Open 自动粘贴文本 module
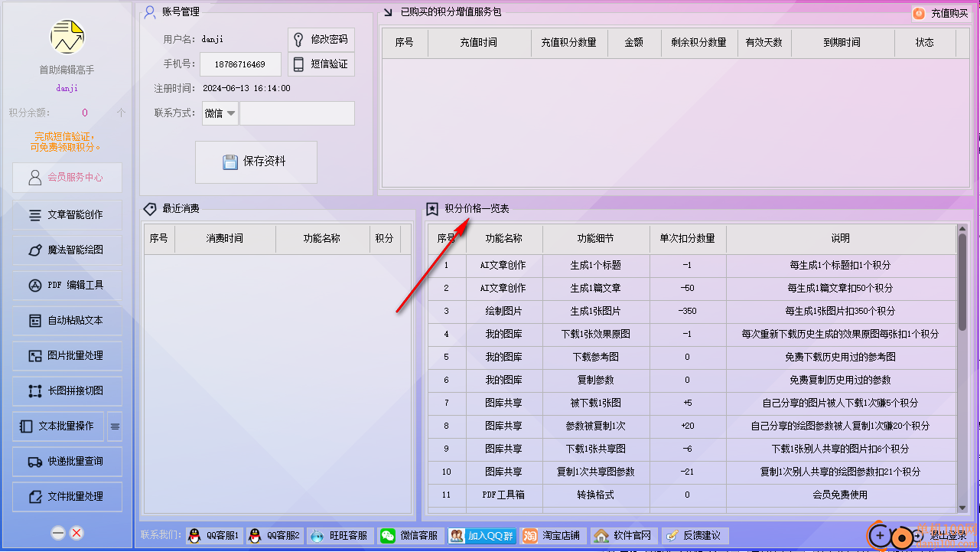980x552 pixels. point(67,321)
